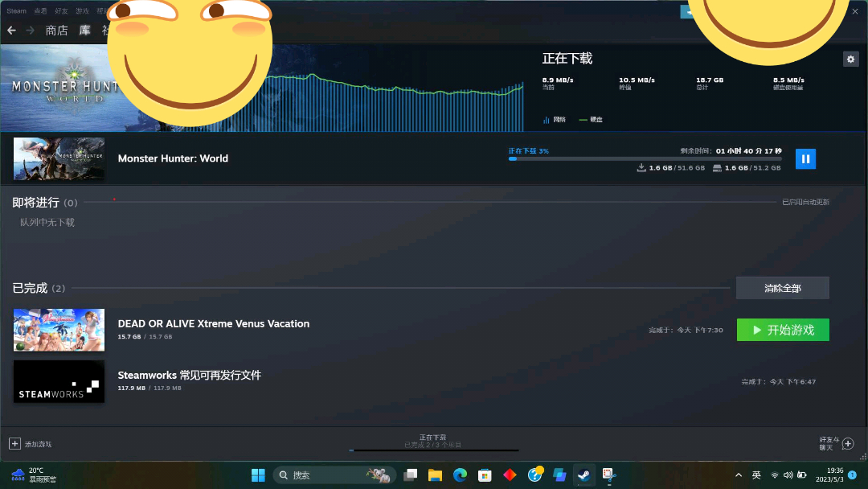Open Task View on taskbar
Screen dimensions: 868x489
[410, 475]
